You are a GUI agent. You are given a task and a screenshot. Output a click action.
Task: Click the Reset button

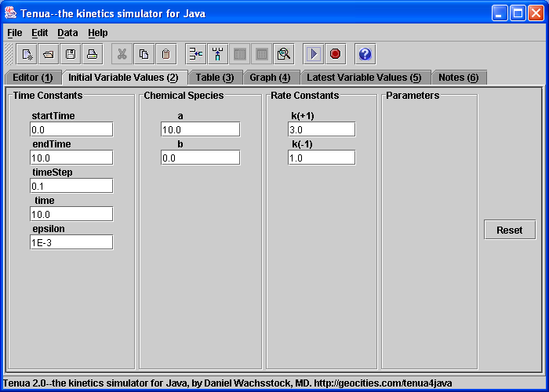tap(510, 230)
